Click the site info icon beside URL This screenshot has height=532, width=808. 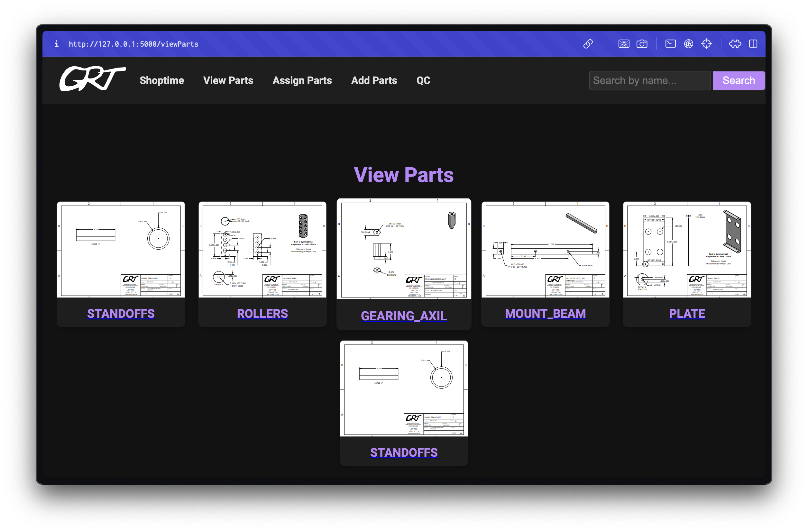pos(57,44)
